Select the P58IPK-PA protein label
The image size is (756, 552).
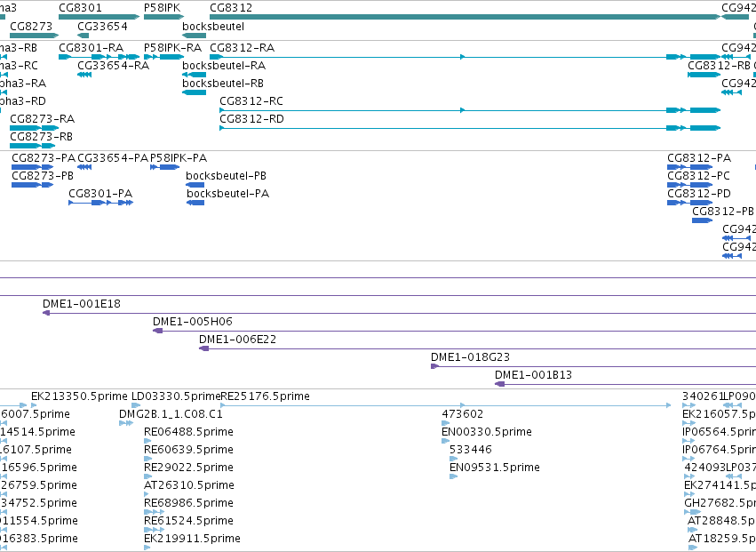(179, 158)
